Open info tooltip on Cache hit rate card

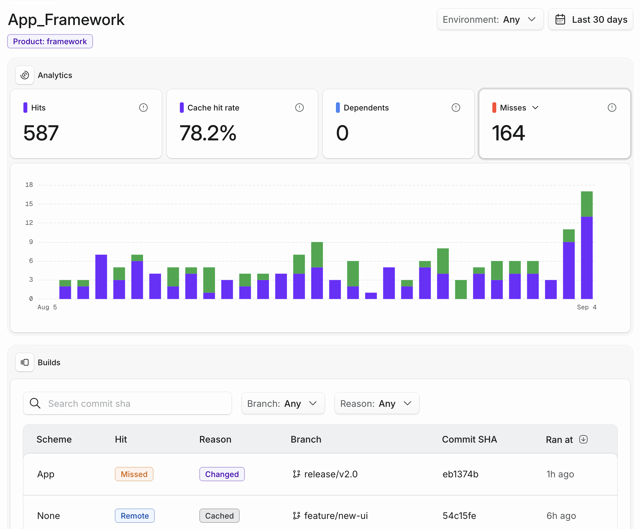[x=300, y=108]
